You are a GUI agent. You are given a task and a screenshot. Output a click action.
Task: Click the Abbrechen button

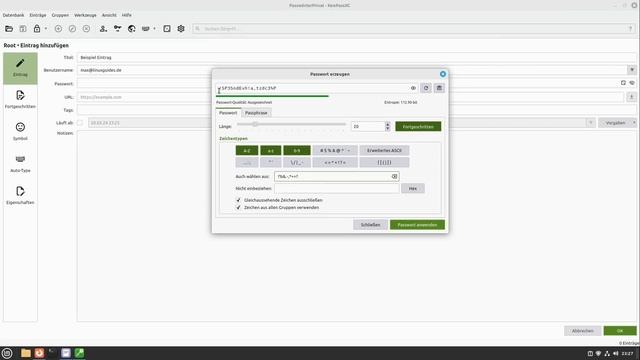coord(582,331)
